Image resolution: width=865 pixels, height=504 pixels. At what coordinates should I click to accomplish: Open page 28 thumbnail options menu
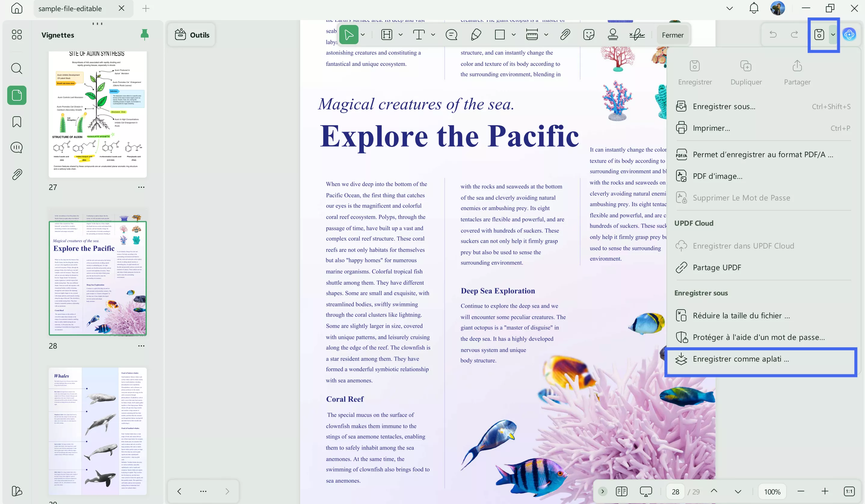tap(141, 346)
